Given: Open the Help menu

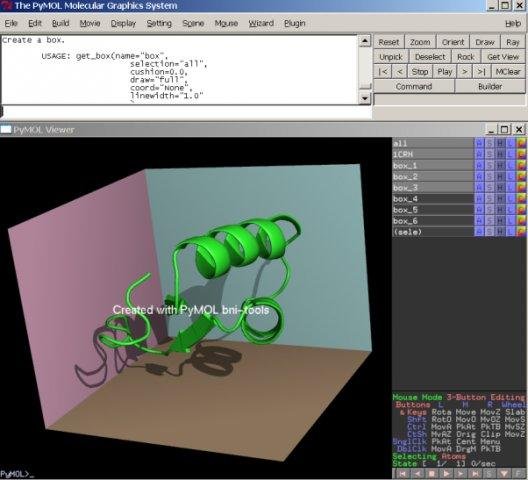Looking at the screenshot, I should [x=513, y=23].
